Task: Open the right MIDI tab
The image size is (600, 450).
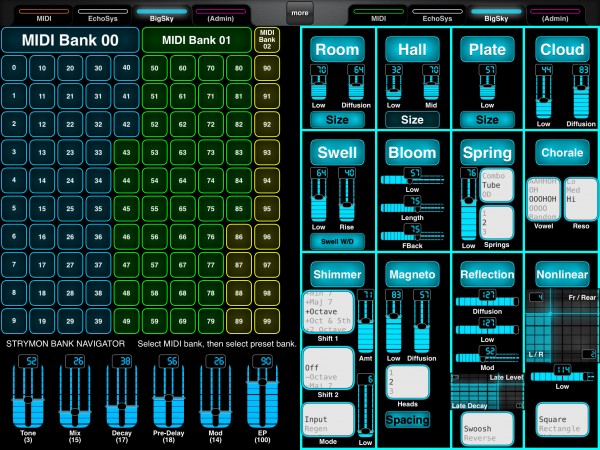Action: (x=378, y=15)
